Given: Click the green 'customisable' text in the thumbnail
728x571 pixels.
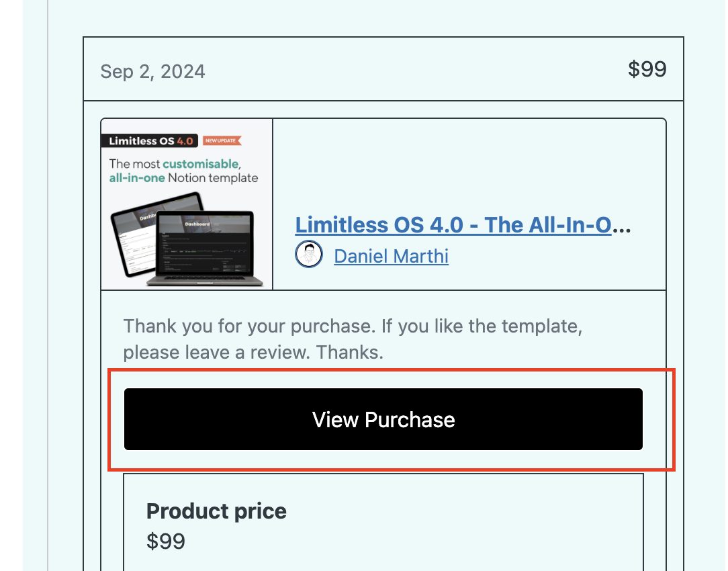Looking at the screenshot, I should pyautogui.click(x=201, y=164).
